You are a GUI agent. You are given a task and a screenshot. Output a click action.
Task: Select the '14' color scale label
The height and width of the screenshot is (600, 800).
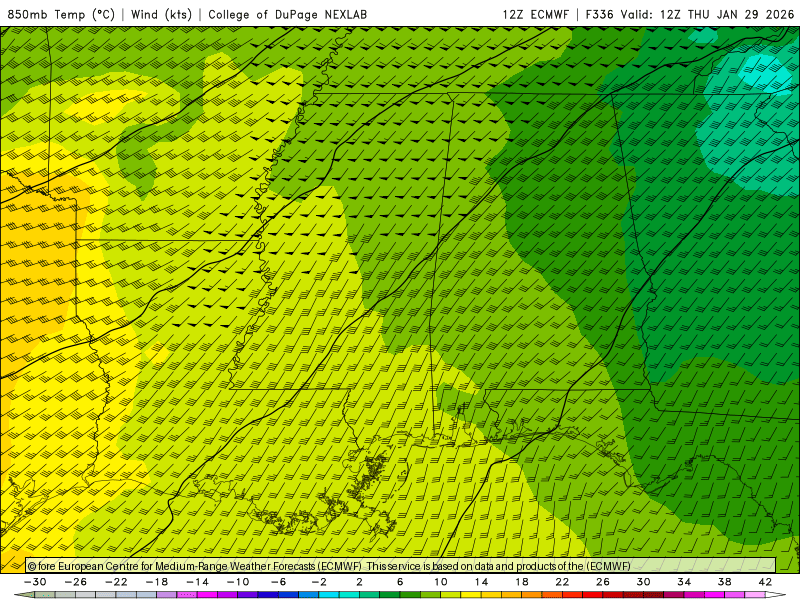[x=481, y=582]
